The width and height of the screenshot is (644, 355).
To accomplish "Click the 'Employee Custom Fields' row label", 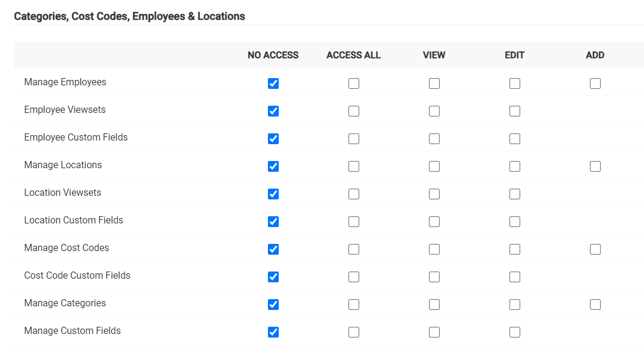I will pos(76,137).
